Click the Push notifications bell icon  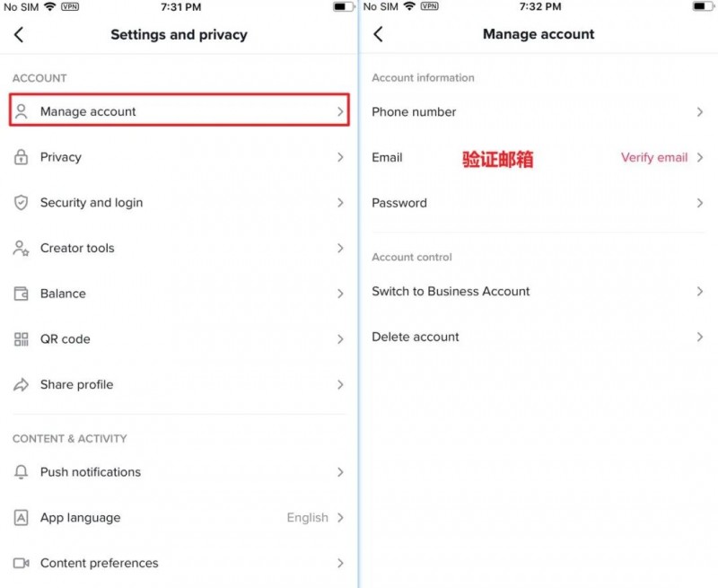(21, 472)
